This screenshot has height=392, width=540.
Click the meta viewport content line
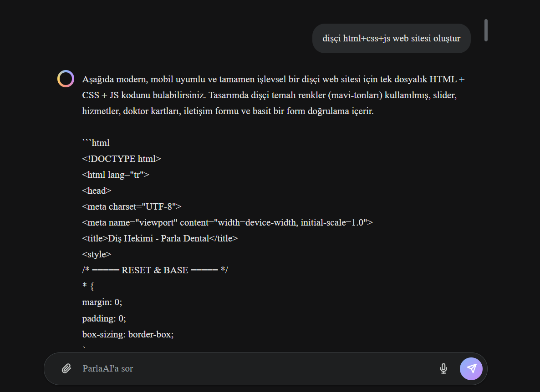pyautogui.click(x=227, y=222)
